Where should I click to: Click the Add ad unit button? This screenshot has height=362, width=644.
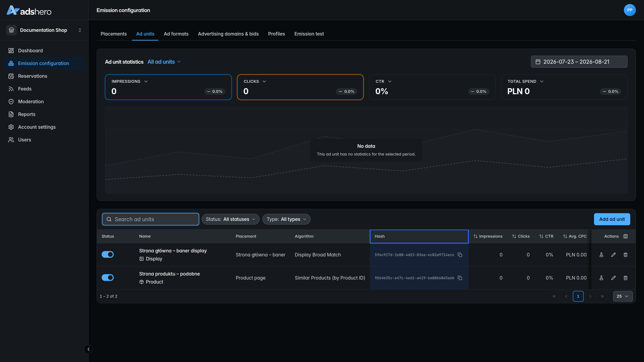612,219
